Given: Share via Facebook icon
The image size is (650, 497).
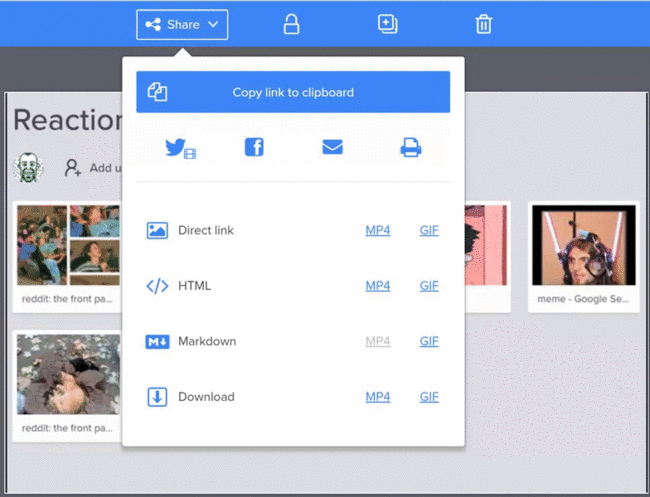Looking at the screenshot, I should point(254,147).
